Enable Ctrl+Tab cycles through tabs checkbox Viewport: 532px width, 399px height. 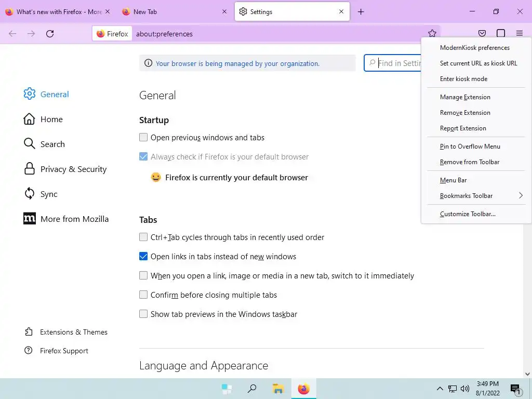pyautogui.click(x=143, y=237)
